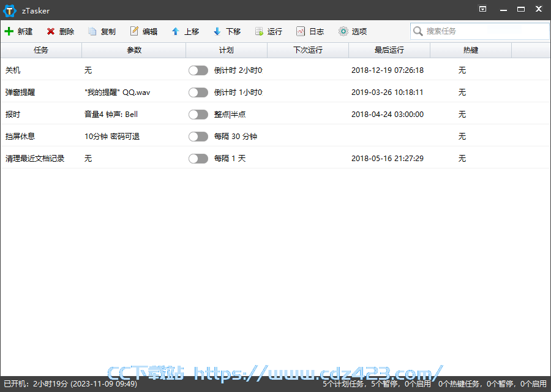Click last run 2018-05-16 21:27:29

pyautogui.click(x=388, y=159)
